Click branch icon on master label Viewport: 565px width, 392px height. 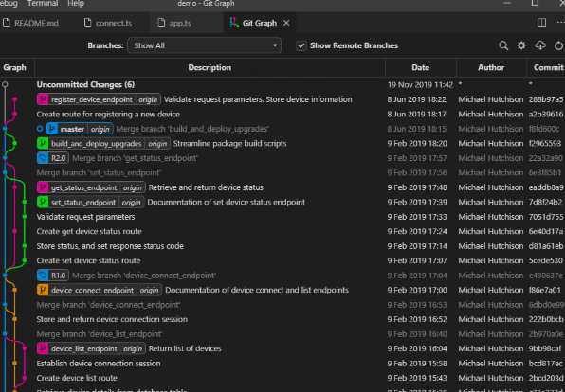(51, 129)
